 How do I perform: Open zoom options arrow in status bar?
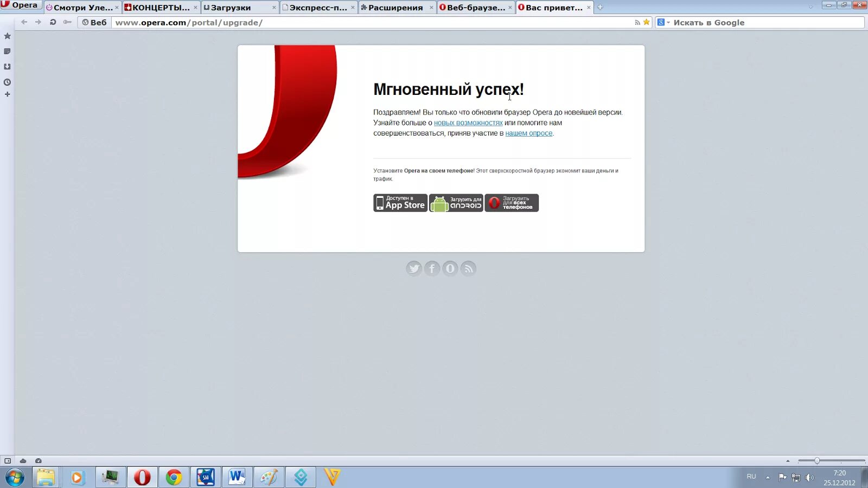click(x=788, y=461)
